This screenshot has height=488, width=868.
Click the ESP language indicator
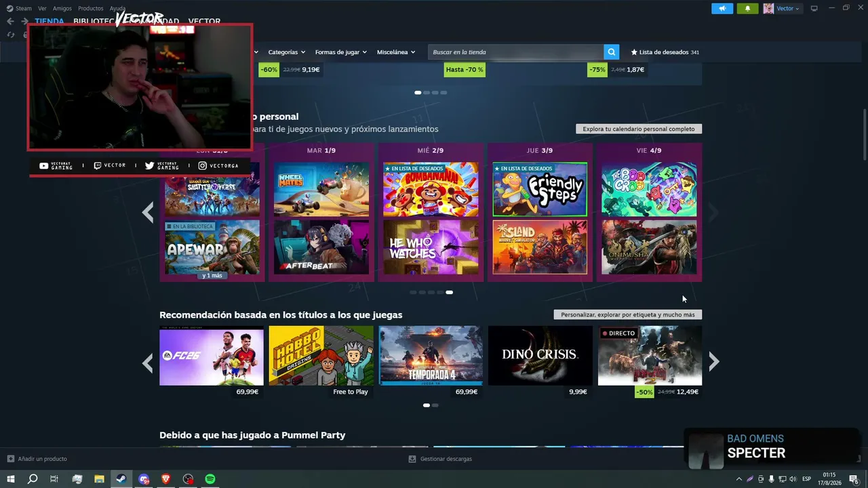coord(807,479)
